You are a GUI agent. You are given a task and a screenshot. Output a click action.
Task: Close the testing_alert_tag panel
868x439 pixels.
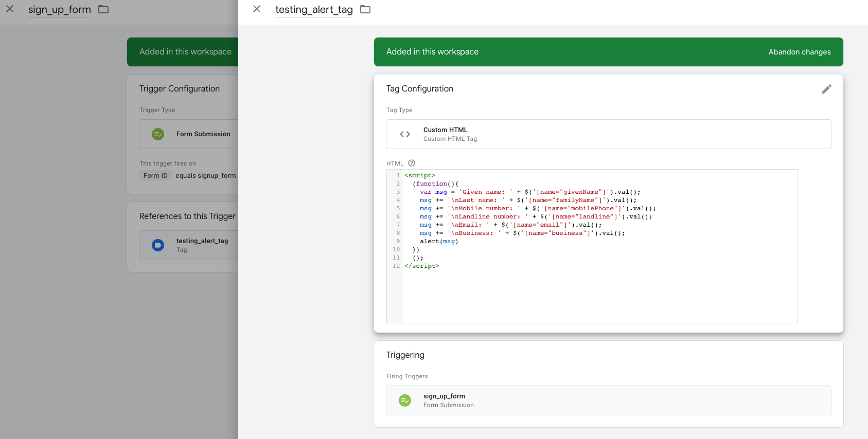point(257,9)
